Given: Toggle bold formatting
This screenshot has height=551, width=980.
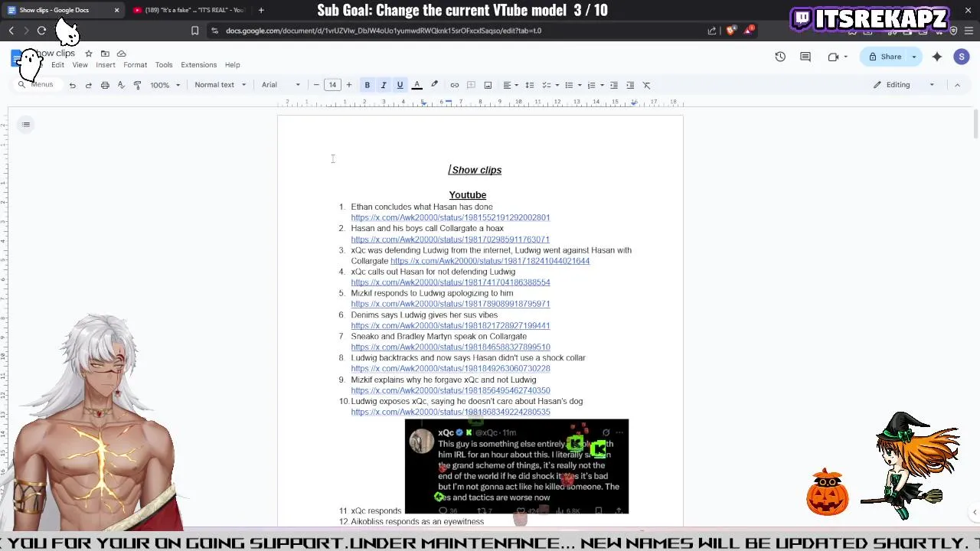Looking at the screenshot, I should tap(367, 85).
